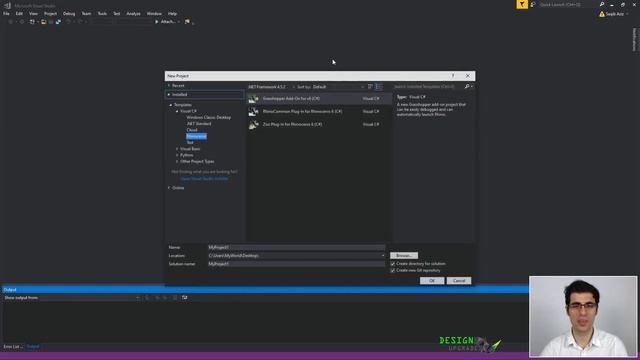Select Windows Classic Desktop category
The height and width of the screenshot is (360, 640).
209,118
